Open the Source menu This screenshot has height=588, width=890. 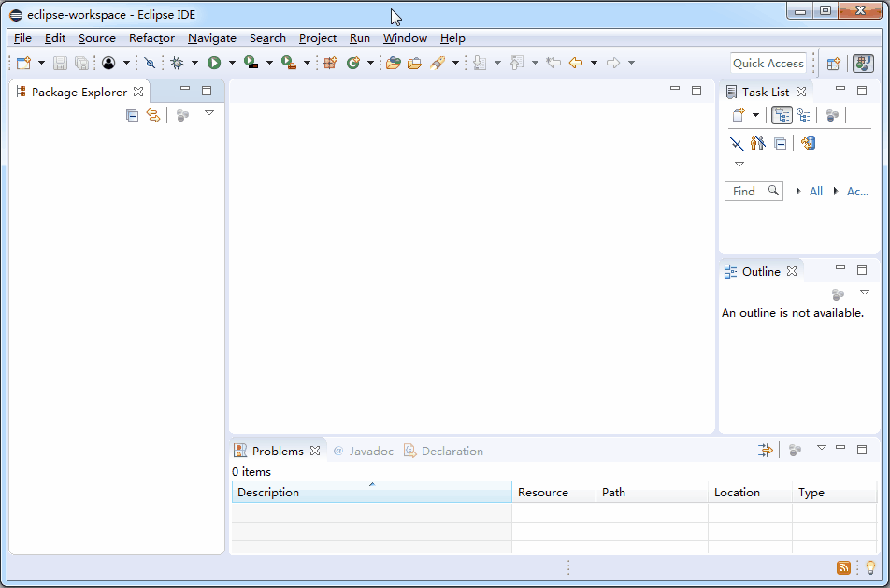tap(97, 38)
